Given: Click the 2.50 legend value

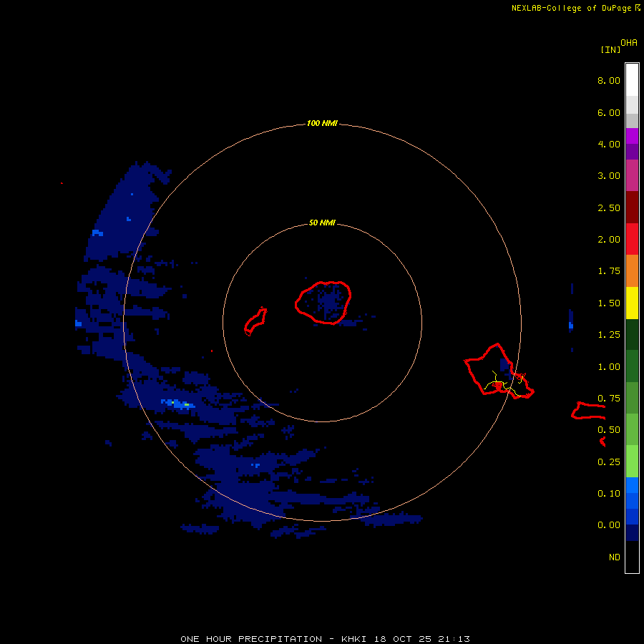Looking at the screenshot, I should coord(609,208).
